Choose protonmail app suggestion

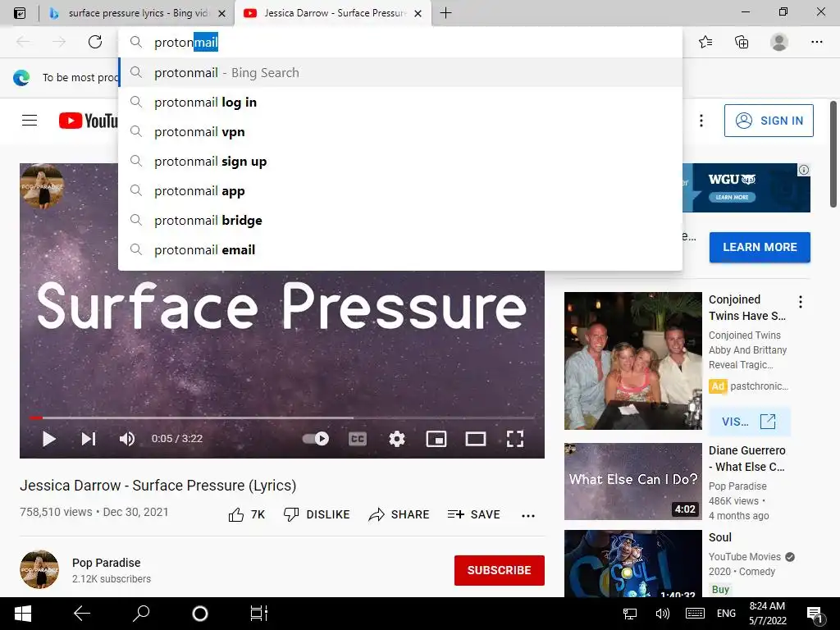[x=400, y=190]
